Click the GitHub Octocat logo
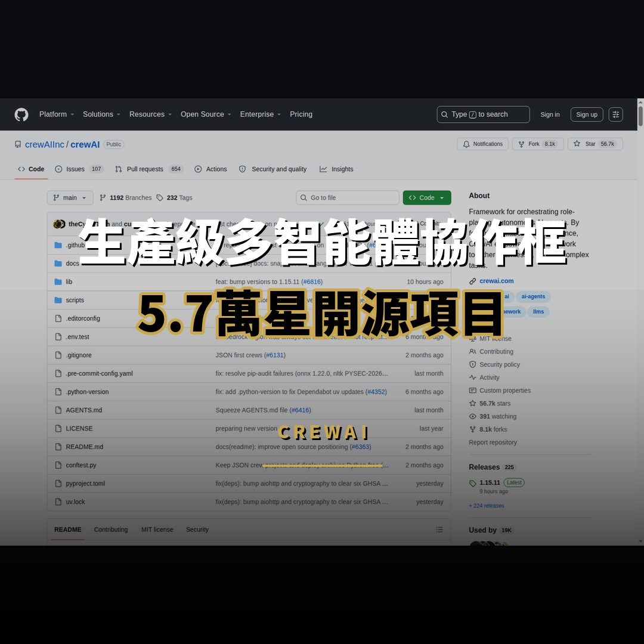The width and height of the screenshot is (644, 644). (x=21, y=114)
